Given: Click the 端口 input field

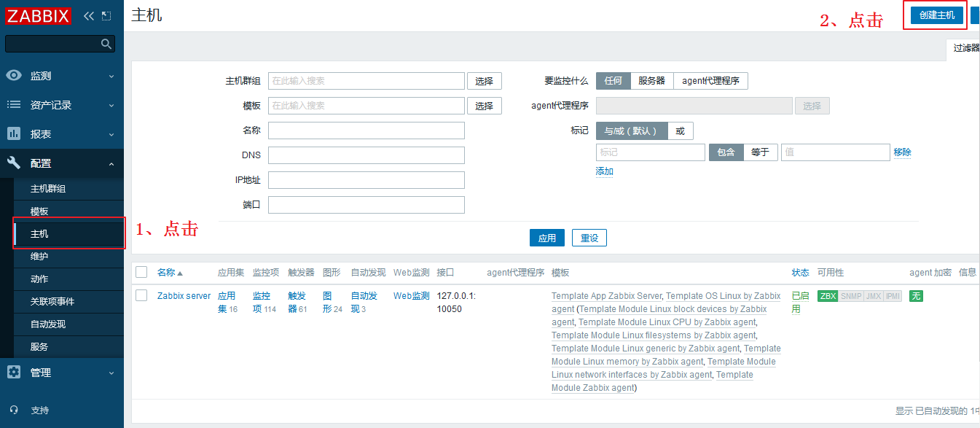Looking at the screenshot, I should click(x=366, y=205).
